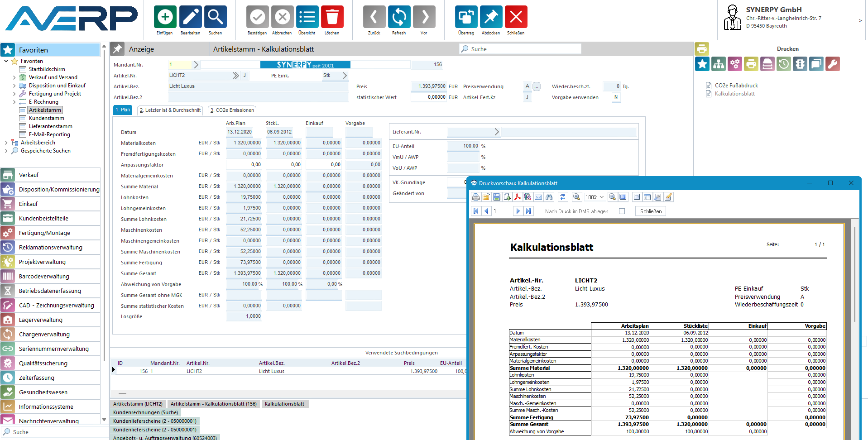Click the Einfügen (insert) toolbar icon
This screenshot has height=440, width=868.
tap(165, 17)
